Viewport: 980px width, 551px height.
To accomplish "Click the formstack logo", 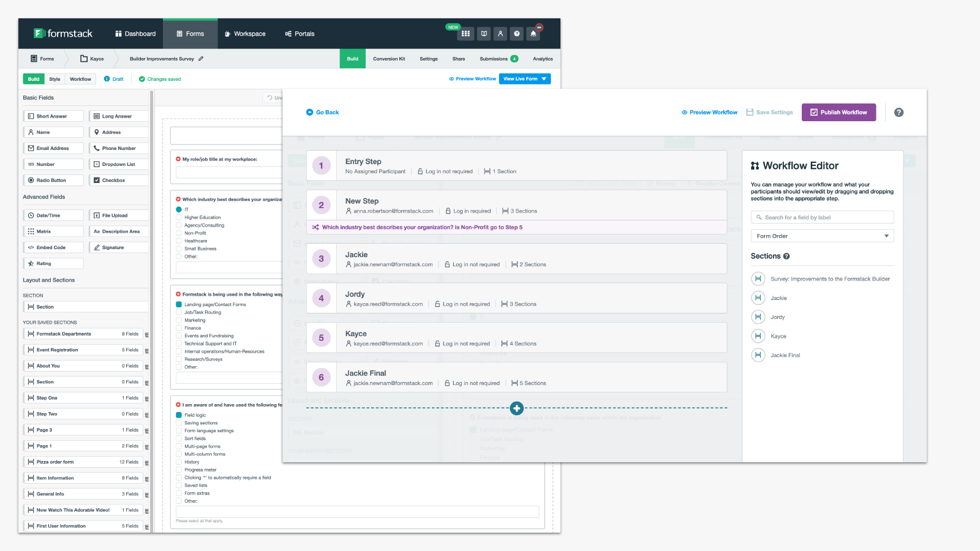I will click(x=63, y=34).
